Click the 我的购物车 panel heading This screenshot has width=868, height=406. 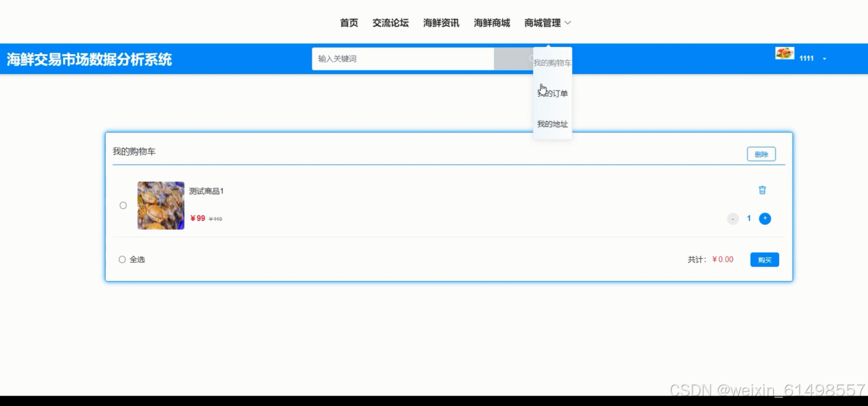click(134, 151)
